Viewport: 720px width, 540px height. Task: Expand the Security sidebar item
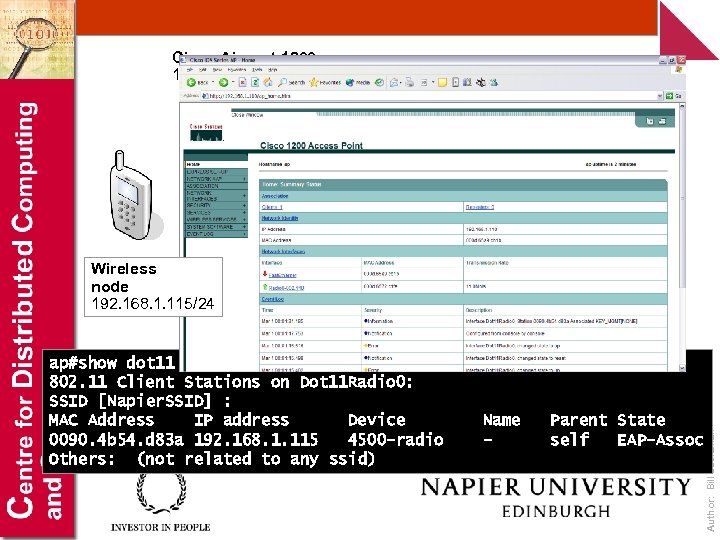pyautogui.click(x=244, y=206)
